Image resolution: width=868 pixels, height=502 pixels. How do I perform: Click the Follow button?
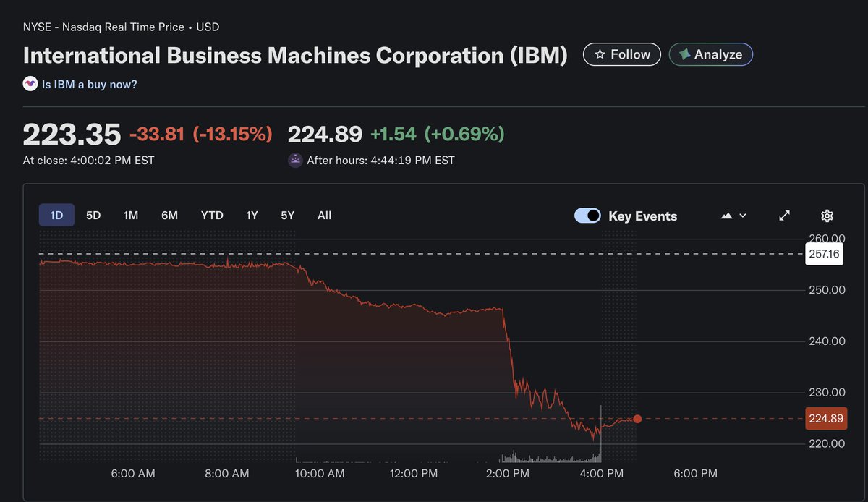click(x=621, y=54)
